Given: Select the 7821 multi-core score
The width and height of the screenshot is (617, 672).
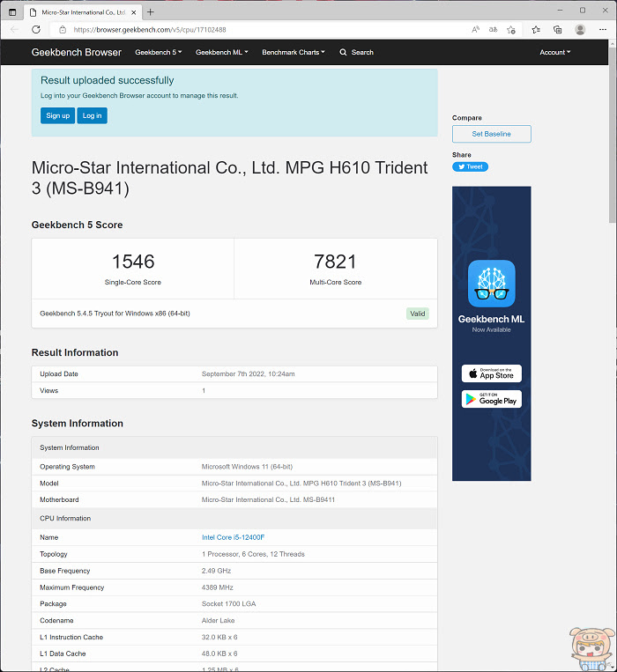Looking at the screenshot, I should [x=335, y=262].
